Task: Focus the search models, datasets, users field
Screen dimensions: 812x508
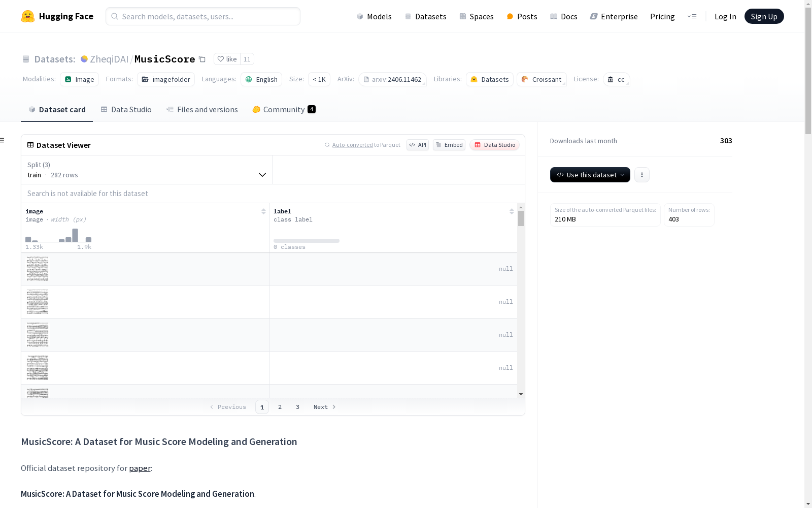Action: [x=203, y=16]
